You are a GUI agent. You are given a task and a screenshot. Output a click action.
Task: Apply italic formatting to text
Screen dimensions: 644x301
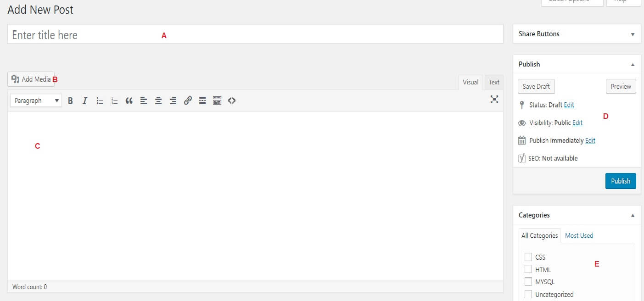point(85,100)
